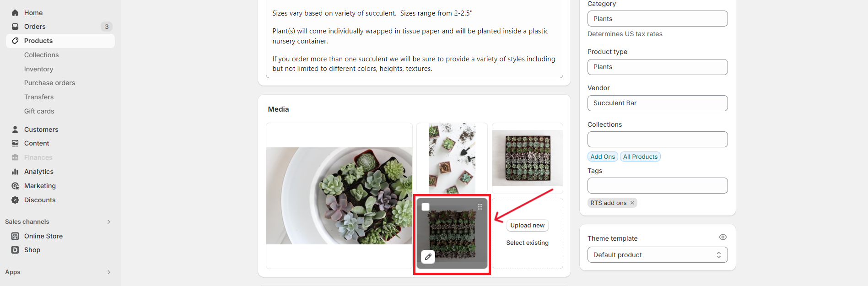Viewport: 868px width, 286px height.
Task: Click the Customers person icon
Action: 15,130
